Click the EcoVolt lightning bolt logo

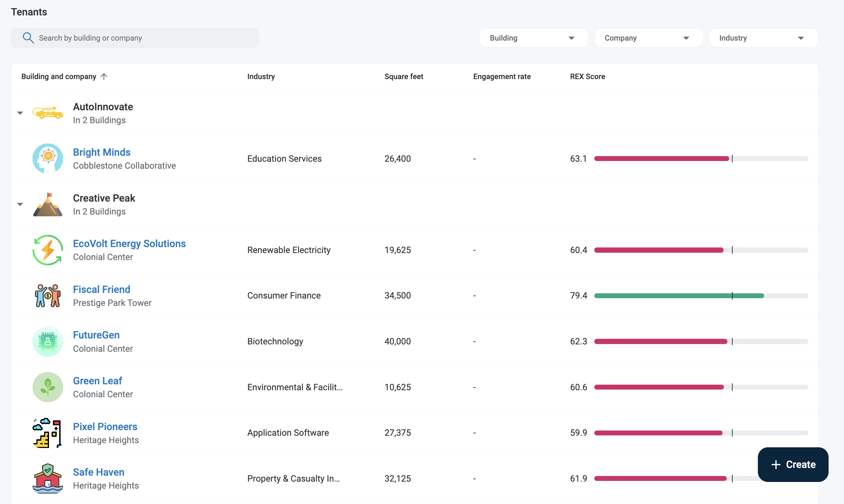(48, 250)
